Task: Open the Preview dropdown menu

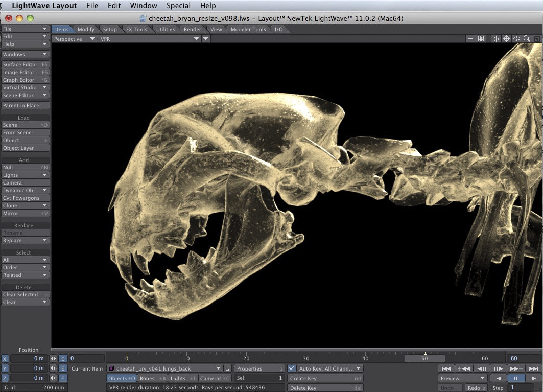Action: tap(462, 378)
